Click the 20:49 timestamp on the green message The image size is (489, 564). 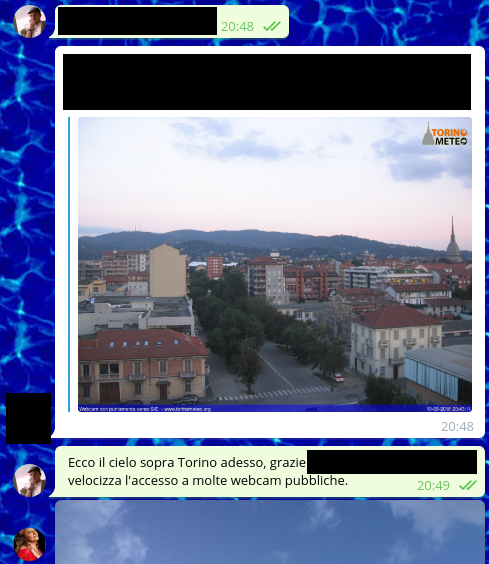(x=433, y=486)
